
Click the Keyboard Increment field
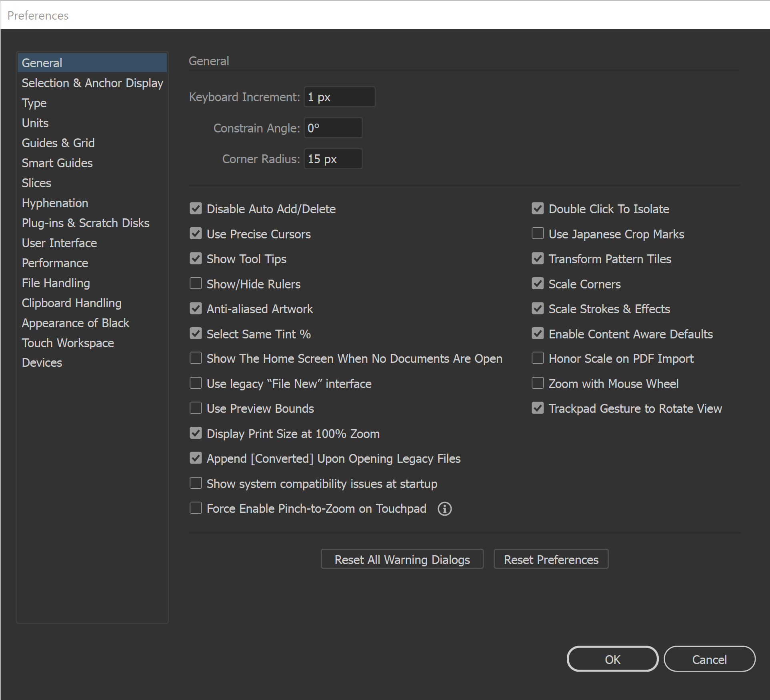[340, 97]
